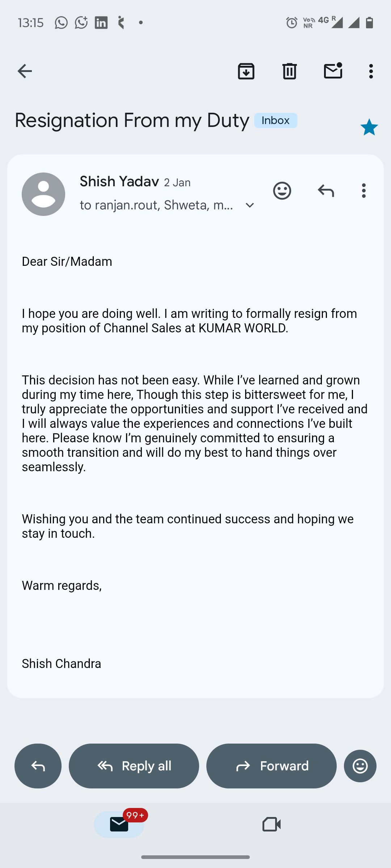Add emoji reaction beside Shish Yadav

(x=282, y=191)
